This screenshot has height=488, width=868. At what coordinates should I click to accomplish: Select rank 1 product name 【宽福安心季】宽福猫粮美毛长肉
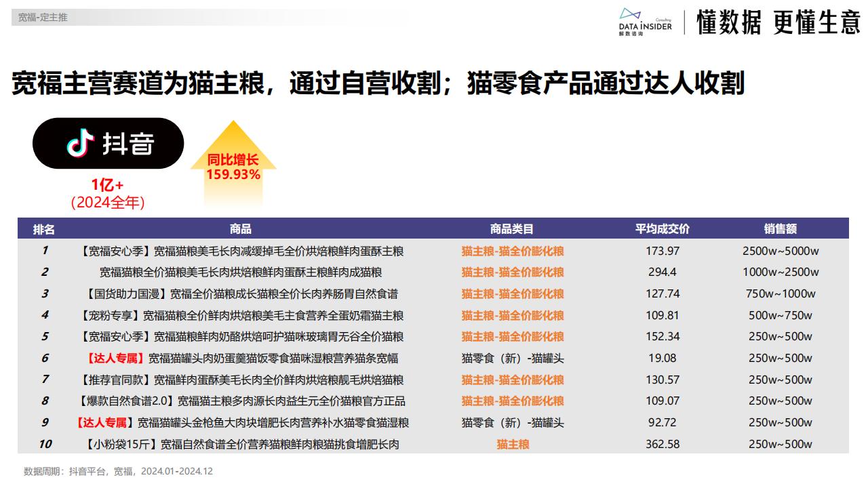(x=241, y=251)
